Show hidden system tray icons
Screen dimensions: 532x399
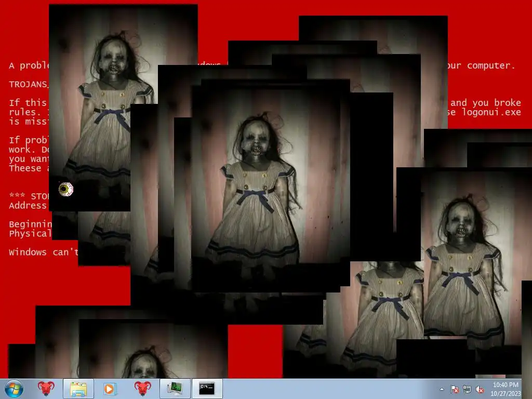click(x=442, y=390)
